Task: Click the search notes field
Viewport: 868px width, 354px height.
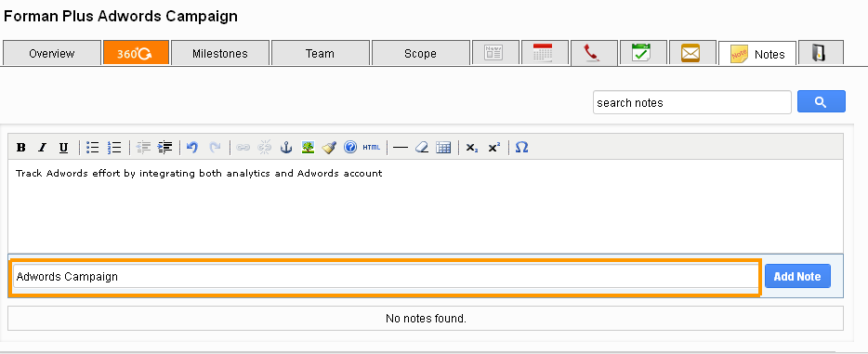Action: 692,102
